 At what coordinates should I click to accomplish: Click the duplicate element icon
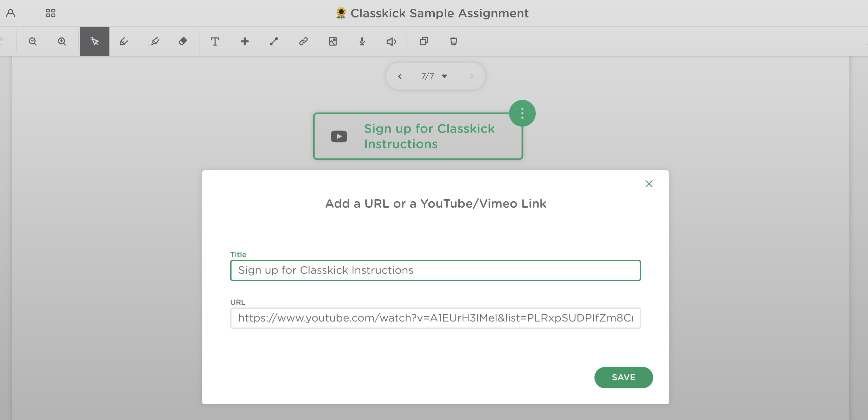[424, 41]
